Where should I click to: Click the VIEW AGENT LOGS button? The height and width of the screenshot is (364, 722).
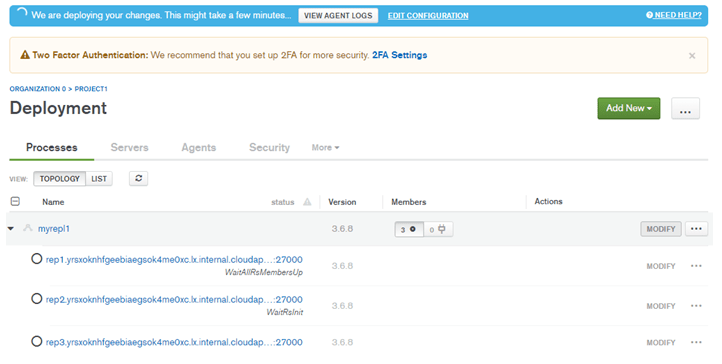338,16
